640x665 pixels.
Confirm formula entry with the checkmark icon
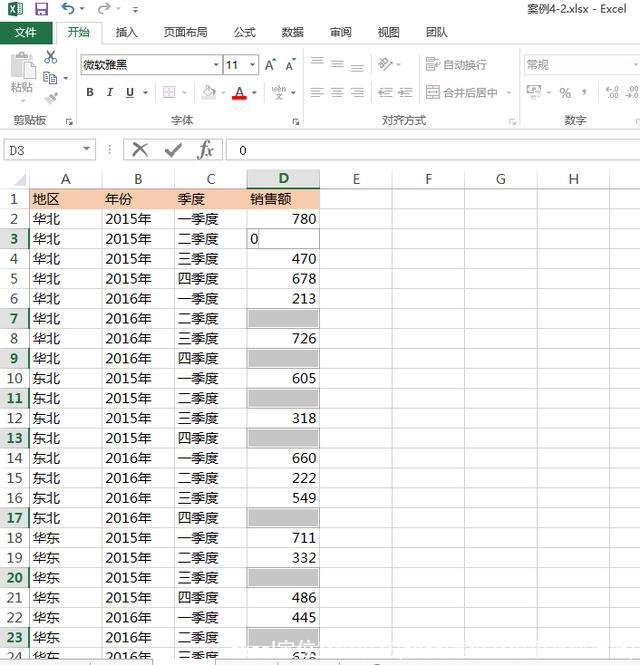pyautogui.click(x=173, y=150)
